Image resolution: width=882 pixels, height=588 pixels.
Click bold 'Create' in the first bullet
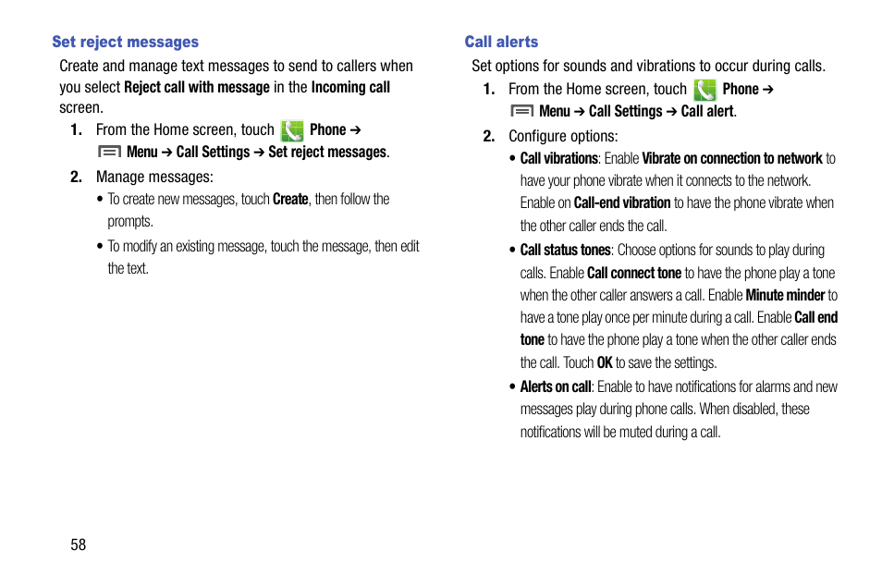tap(290, 199)
